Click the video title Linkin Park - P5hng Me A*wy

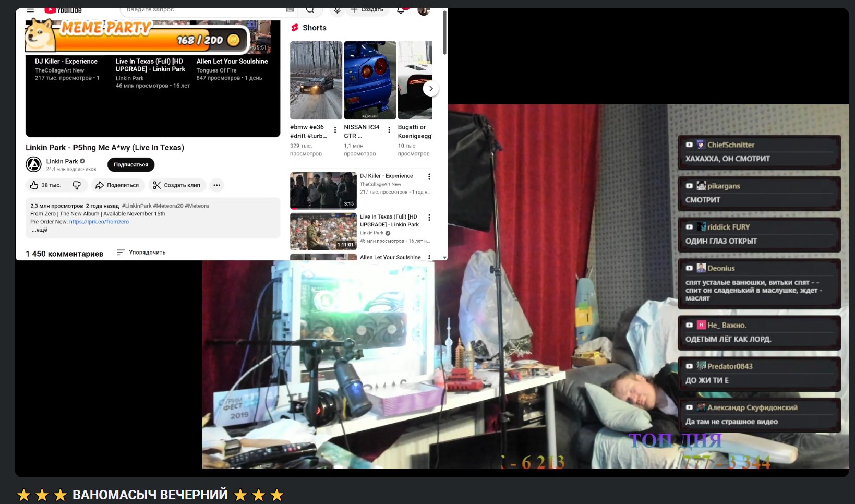click(x=105, y=148)
